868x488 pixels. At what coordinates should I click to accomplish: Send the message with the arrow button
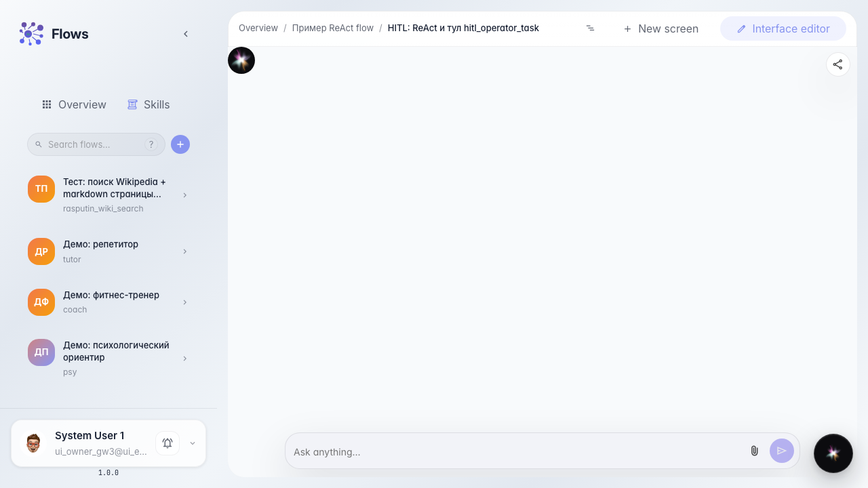(x=782, y=451)
